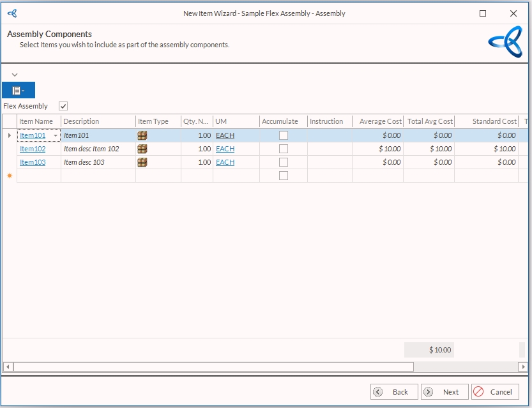The height and width of the screenshot is (408, 532).
Task: Click the app logo in title bar
Action: (x=12, y=13)
